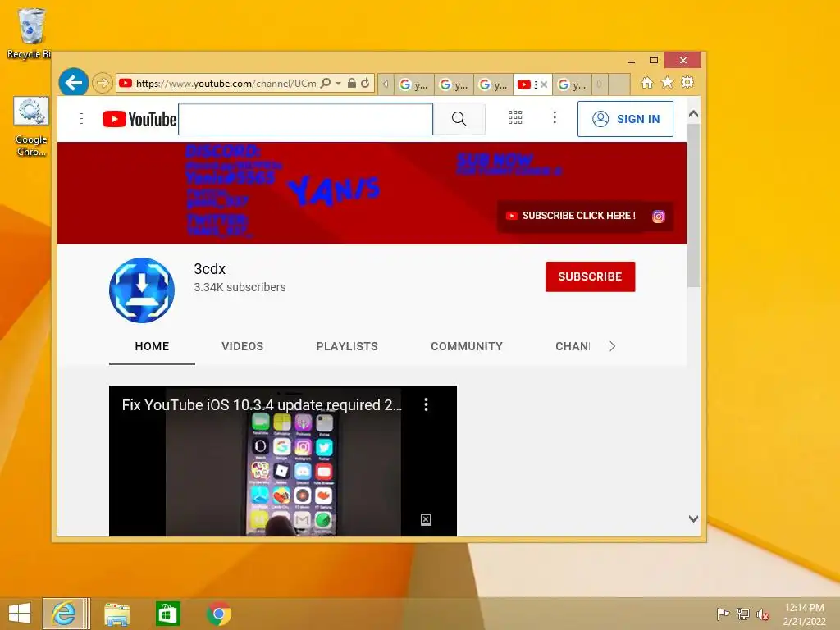Open the YouTube apps grid icon
This screenshot has height=630, width=840.
[515, 118]
